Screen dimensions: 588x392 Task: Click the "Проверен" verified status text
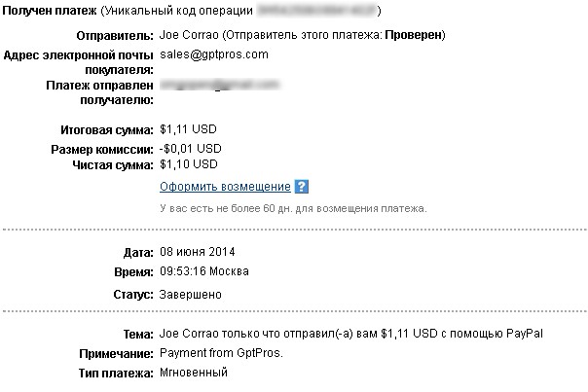pos(413,34)
